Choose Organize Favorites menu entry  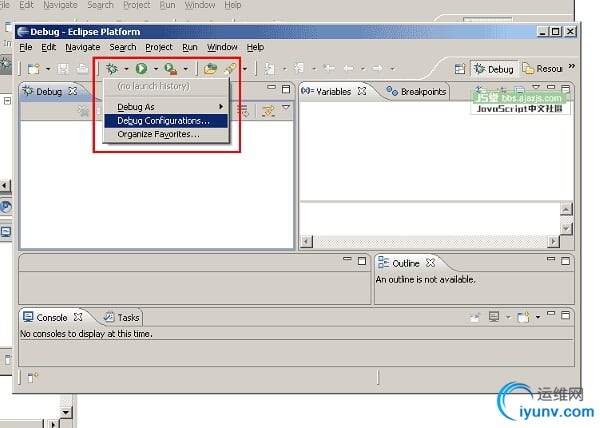166,134
